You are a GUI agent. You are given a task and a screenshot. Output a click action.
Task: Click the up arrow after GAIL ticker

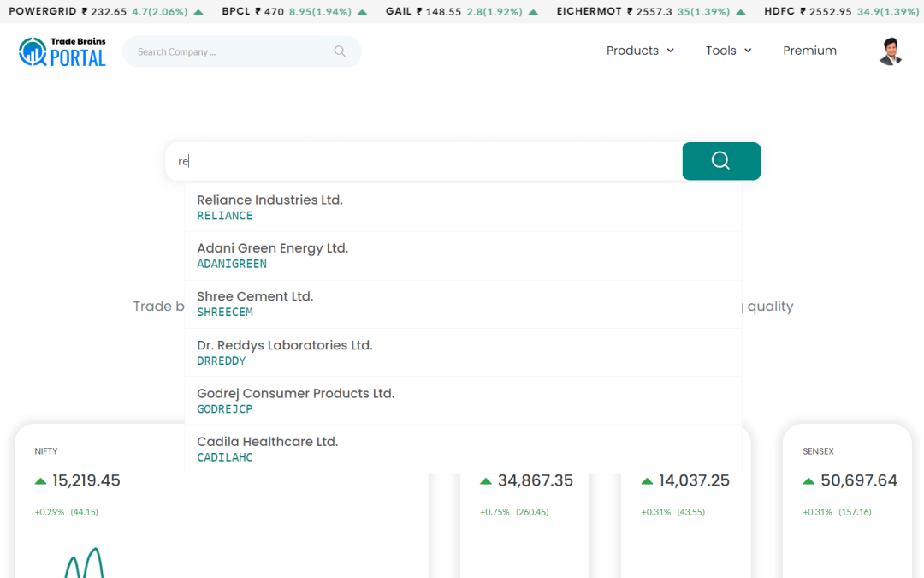coord(533,12)
